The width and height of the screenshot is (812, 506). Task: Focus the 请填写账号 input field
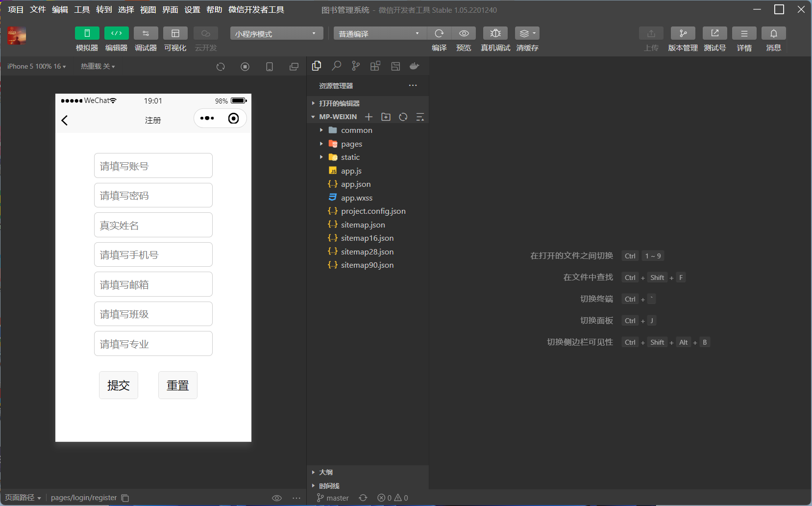click(x=153, y=166)
